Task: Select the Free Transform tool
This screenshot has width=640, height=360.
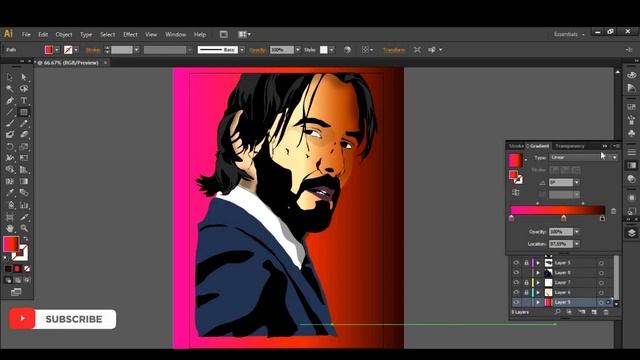Action: point(24,158)
